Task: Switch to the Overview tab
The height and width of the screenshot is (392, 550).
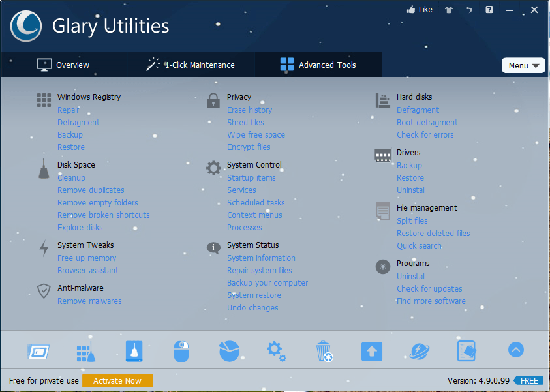Action: pos(63,65)
